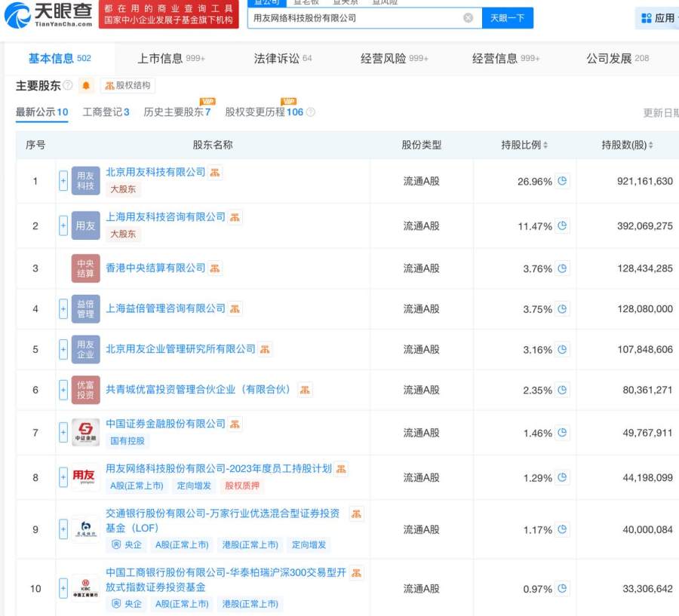Open equity structure icon for 中国工商银行 fund row
679x616 pixels.
356,573
